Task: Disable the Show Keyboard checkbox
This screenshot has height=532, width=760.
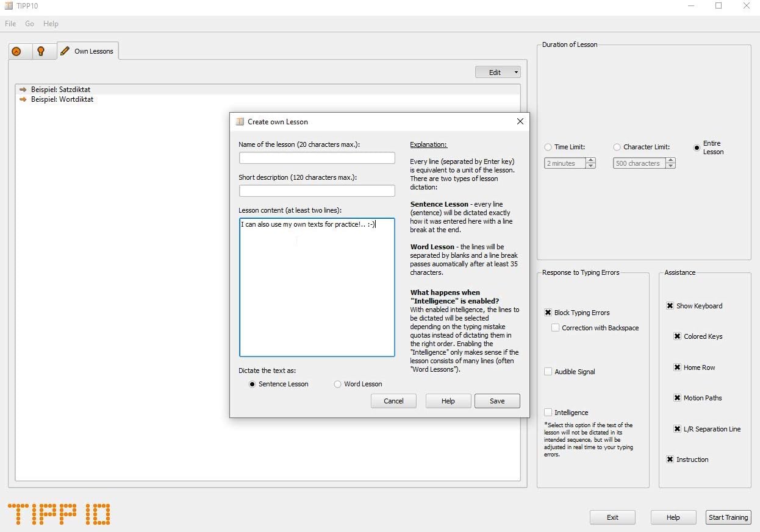Action: [x=670, y=306]
